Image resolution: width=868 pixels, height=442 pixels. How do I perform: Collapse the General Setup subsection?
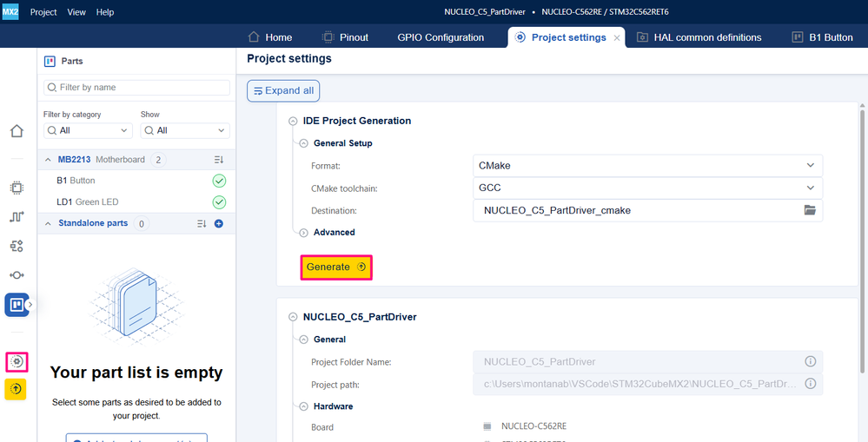coord(303,143)
